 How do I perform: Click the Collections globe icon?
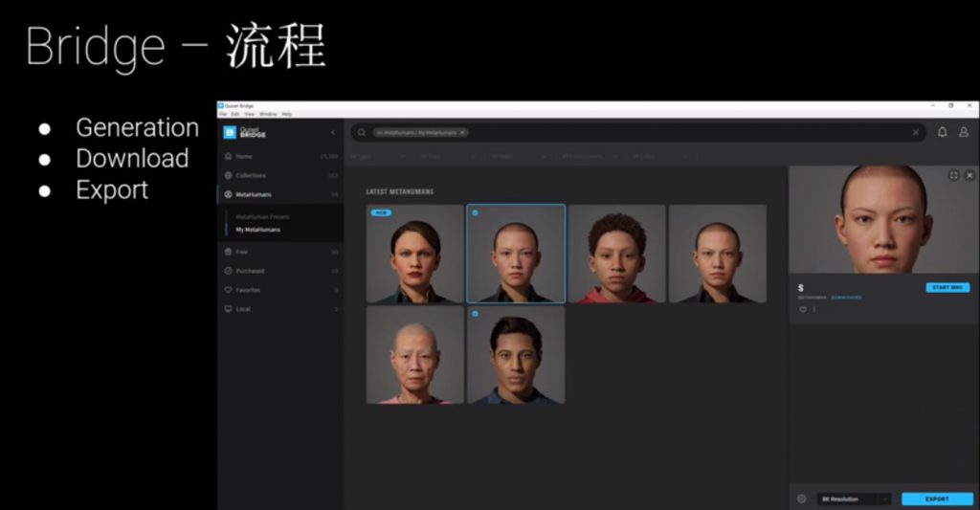click(x=228, y=176)
